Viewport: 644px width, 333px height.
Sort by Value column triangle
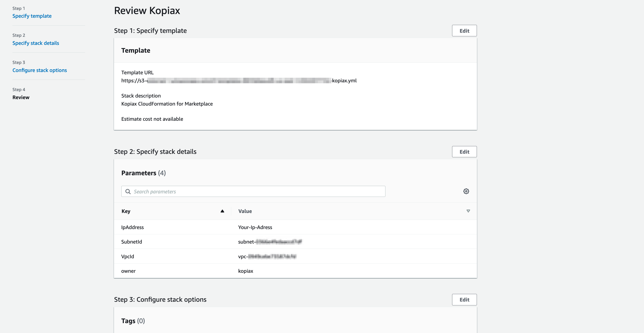pyautogui.click(x=468, y=211)
